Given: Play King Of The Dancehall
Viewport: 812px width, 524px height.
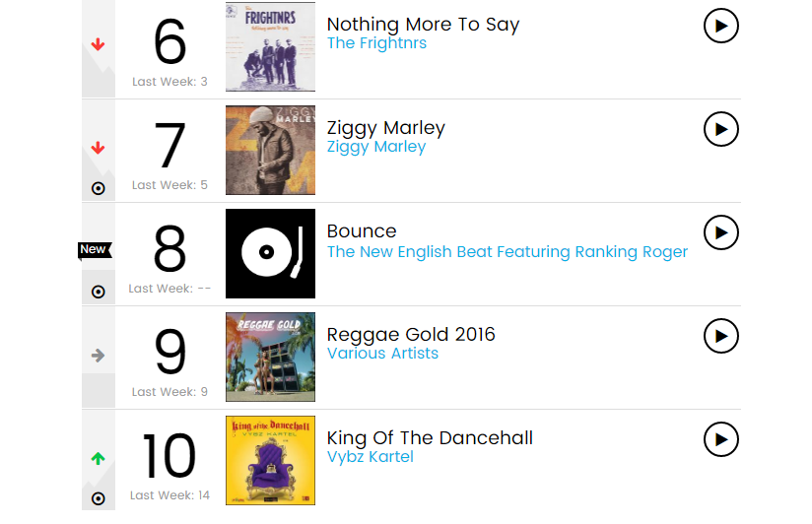Looking at the screenshot, I should click(x=721, y=439).
